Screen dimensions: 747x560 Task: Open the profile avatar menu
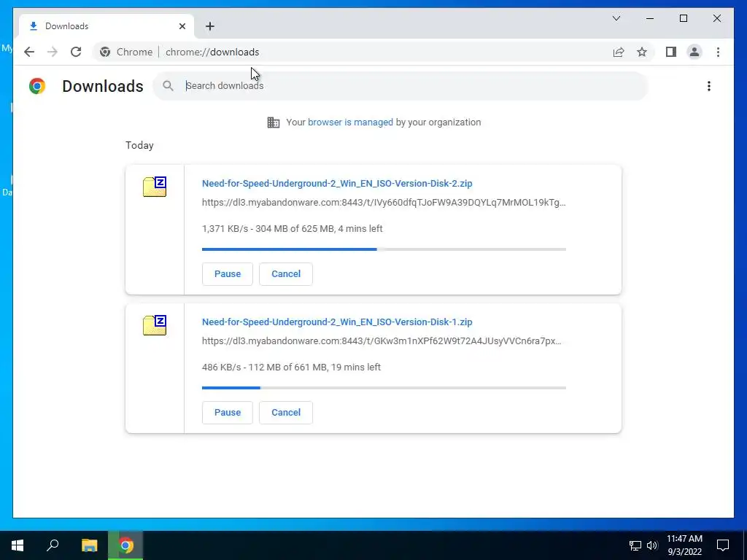[694, 52]
